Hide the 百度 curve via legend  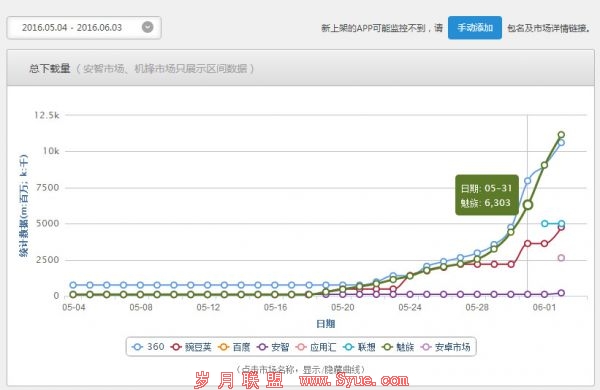234,347
